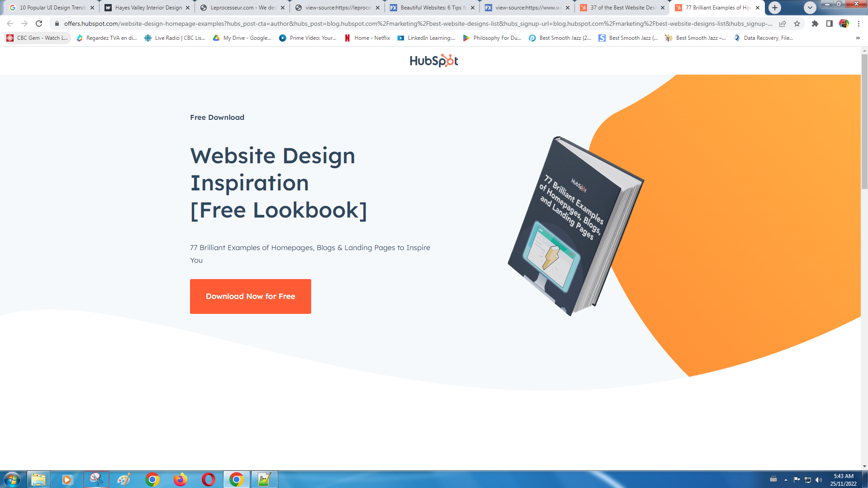Switch to the 37 of the Best Website tab
The height and width of the screenshot is (488, 868).
622,8
